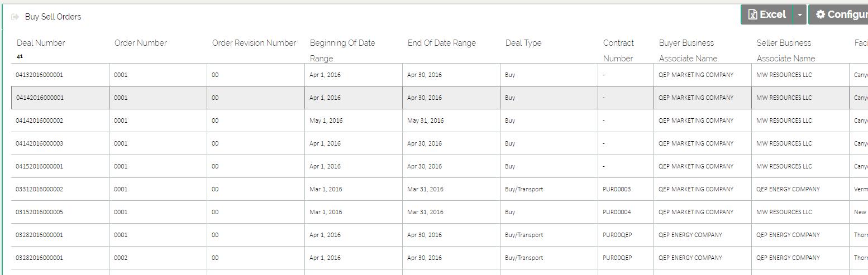Open deal number 03312016000002 row

40,190
